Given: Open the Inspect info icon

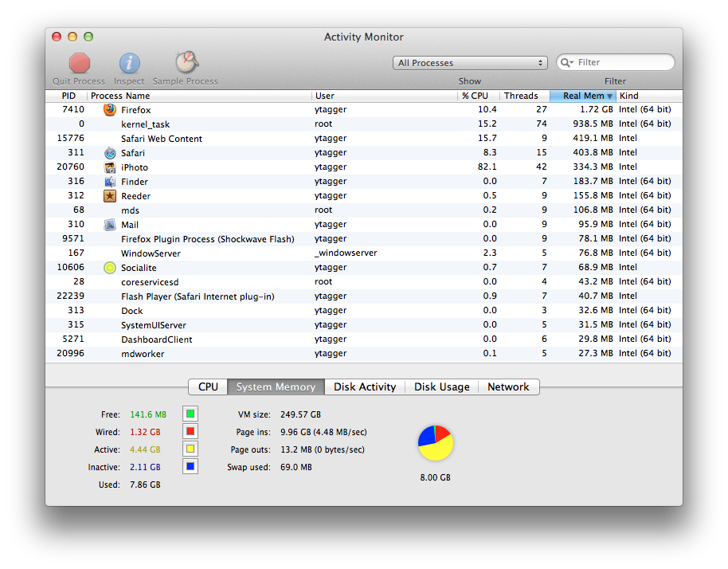Looking at the screenshot, I should pos(130,63).
